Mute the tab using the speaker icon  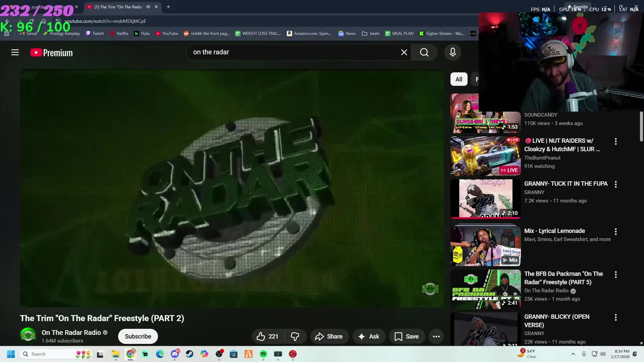148,7
